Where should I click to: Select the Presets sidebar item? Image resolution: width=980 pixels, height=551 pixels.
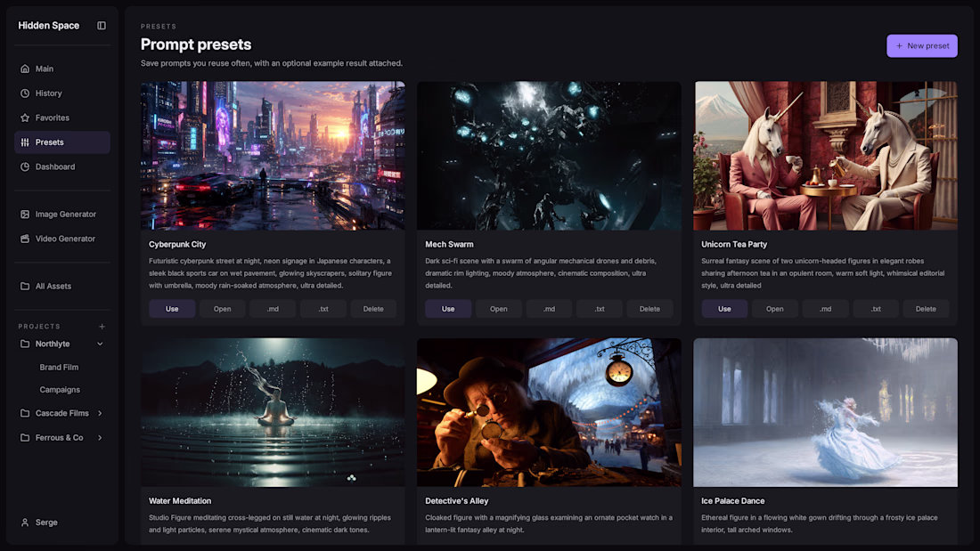[x=61, y=142]
